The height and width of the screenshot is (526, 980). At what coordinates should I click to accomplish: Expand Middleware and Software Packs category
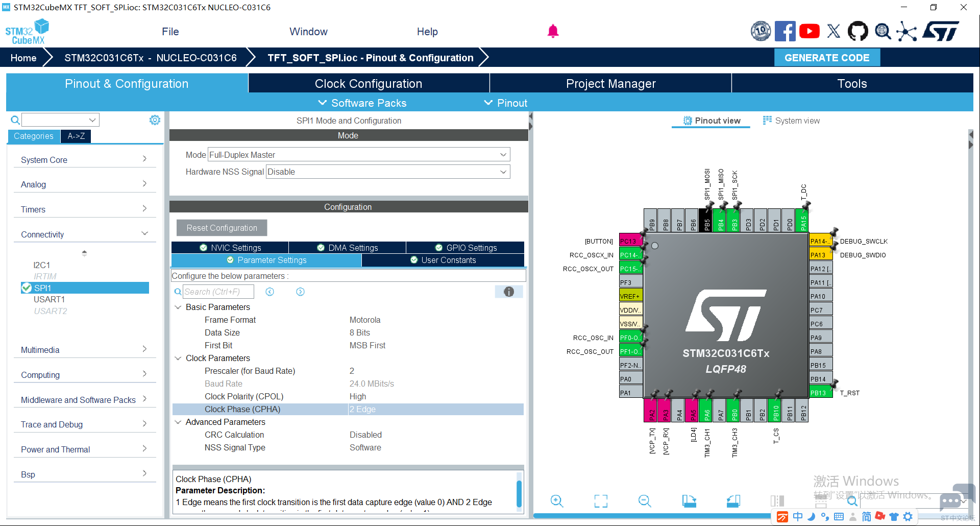click(x=84, y=400)
